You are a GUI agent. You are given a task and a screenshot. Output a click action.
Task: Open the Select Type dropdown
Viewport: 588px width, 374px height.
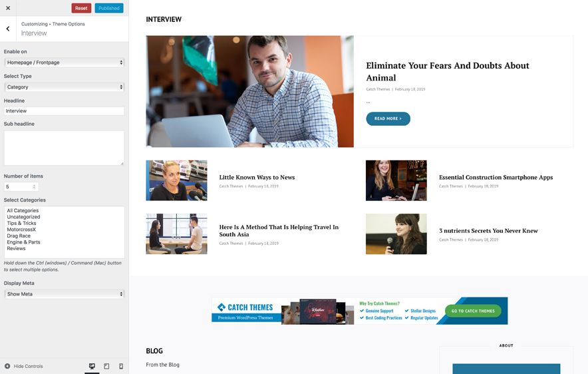click(x=64, y=87)
